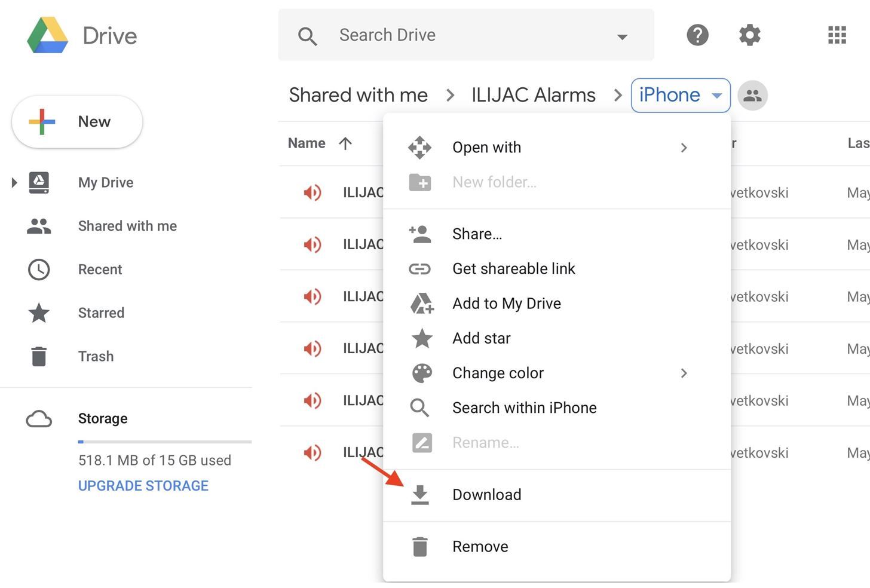This screenshot has height=588, width=870.
Task: Click into the Search Drive field
Action: coord(466,35)
